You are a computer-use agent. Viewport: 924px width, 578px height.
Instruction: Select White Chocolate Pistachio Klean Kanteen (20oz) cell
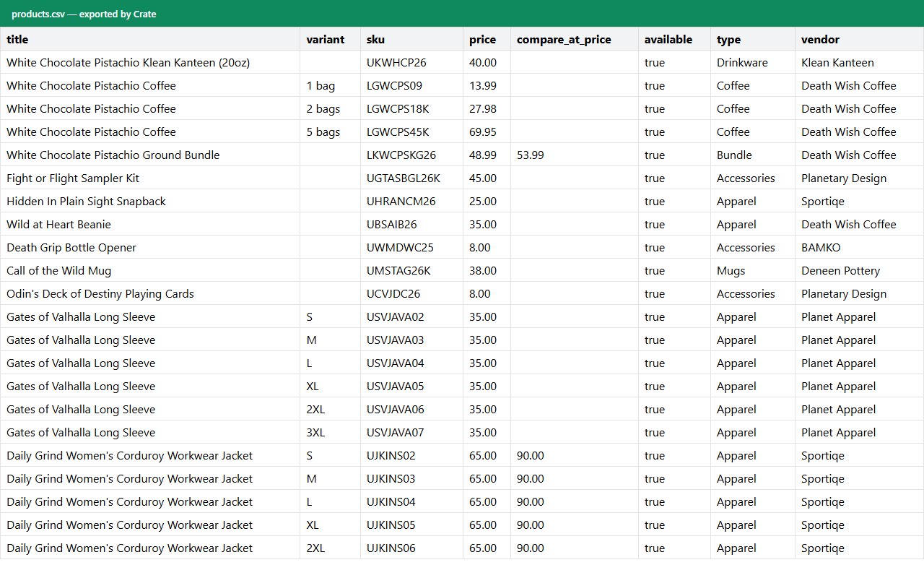(150, 62)
